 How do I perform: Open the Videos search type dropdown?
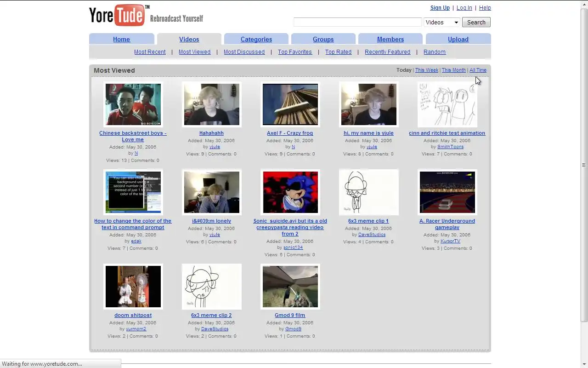442,22
